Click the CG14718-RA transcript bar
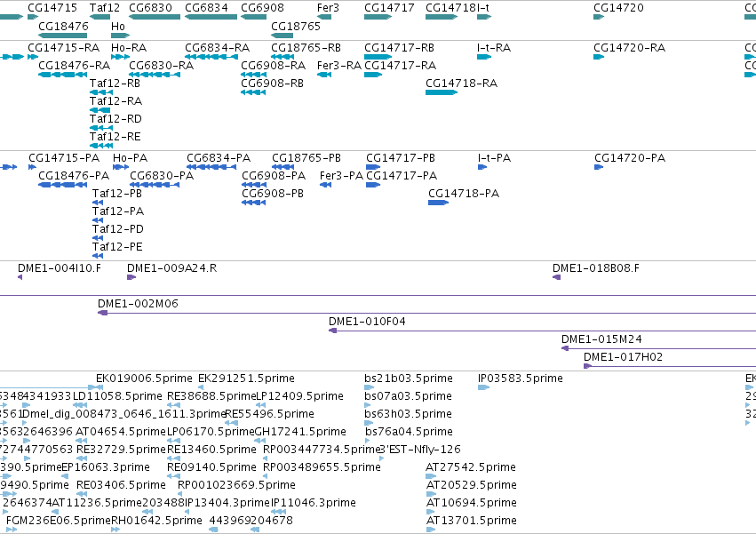Image resolution: width=756 pixels, height=534 pixels. pos(442,92)
